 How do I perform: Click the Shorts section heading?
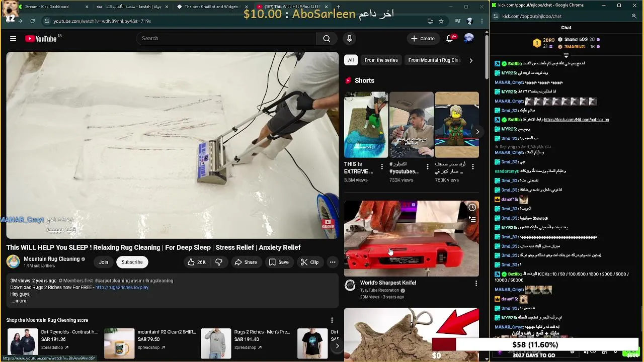coord(364,80)
